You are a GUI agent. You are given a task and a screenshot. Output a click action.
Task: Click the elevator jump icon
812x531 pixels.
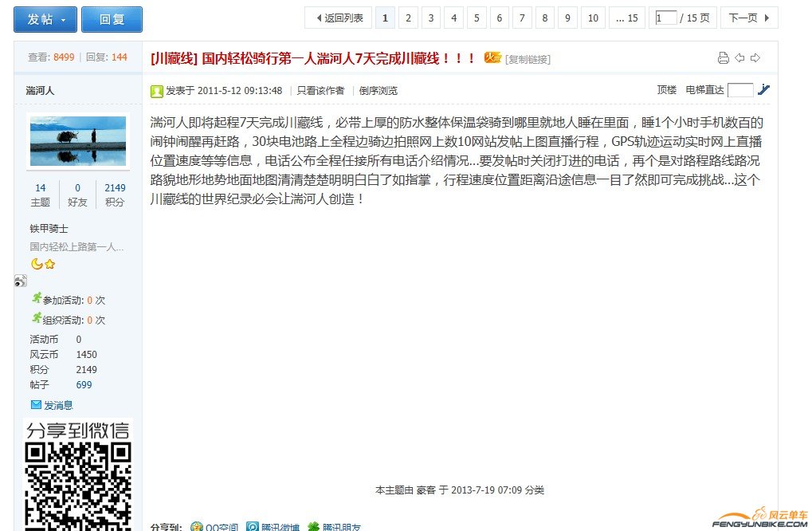coord(763,90)
